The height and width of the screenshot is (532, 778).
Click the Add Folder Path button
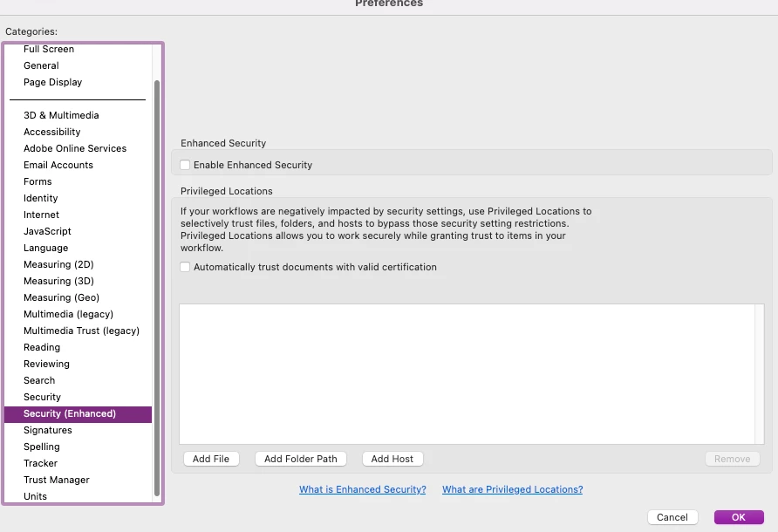pyautogui.click(x=301, y=459)
